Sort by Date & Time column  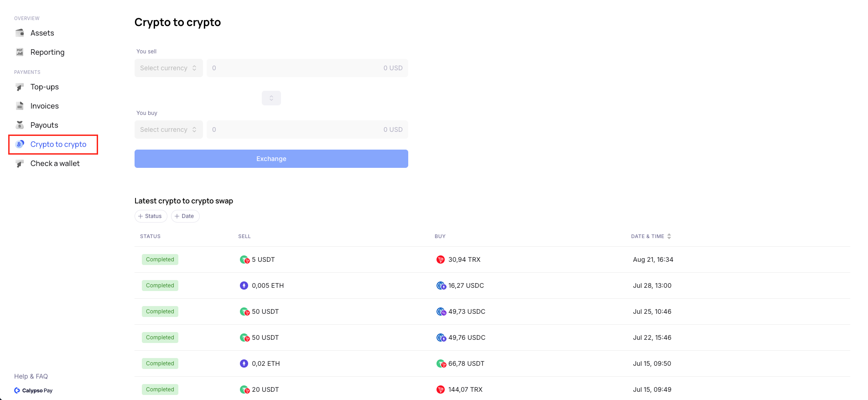click(x=651, y=236)
